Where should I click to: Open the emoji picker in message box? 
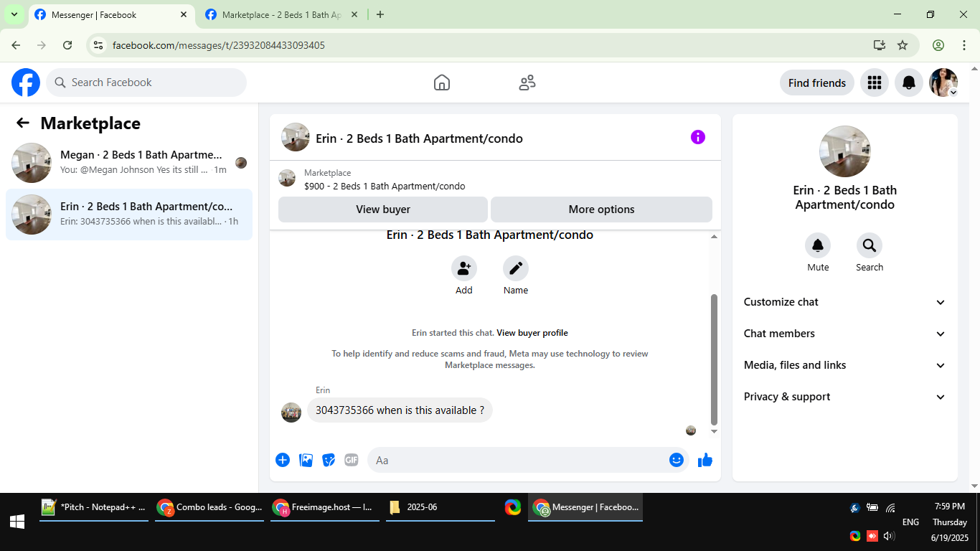click(x=677, y=460)
